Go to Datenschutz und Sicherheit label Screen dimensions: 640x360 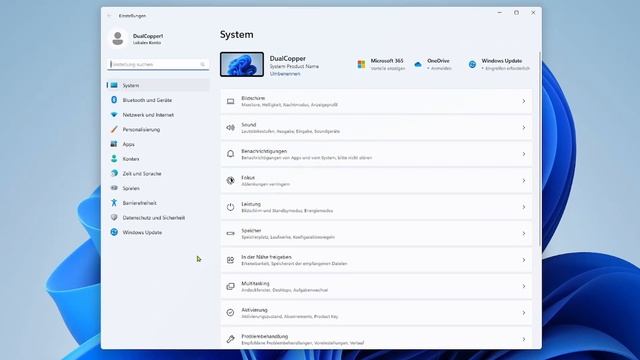click(x=154, y=218)
